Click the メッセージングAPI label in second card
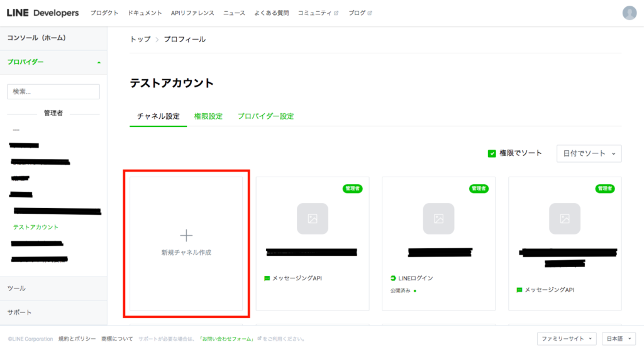Image resolution: width=644 pixels, height=352 pixels. pos(297,278)
